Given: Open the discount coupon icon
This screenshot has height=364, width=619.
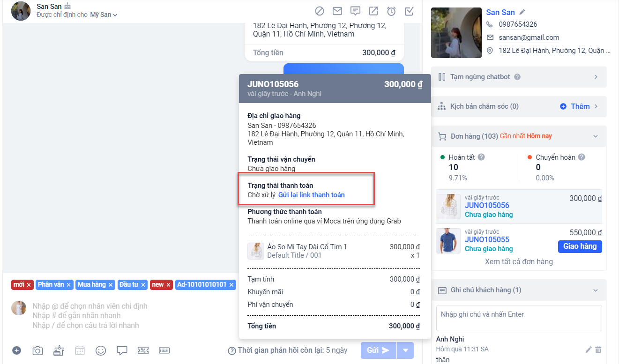Looking at the screenshot, I should coord(143,350).
